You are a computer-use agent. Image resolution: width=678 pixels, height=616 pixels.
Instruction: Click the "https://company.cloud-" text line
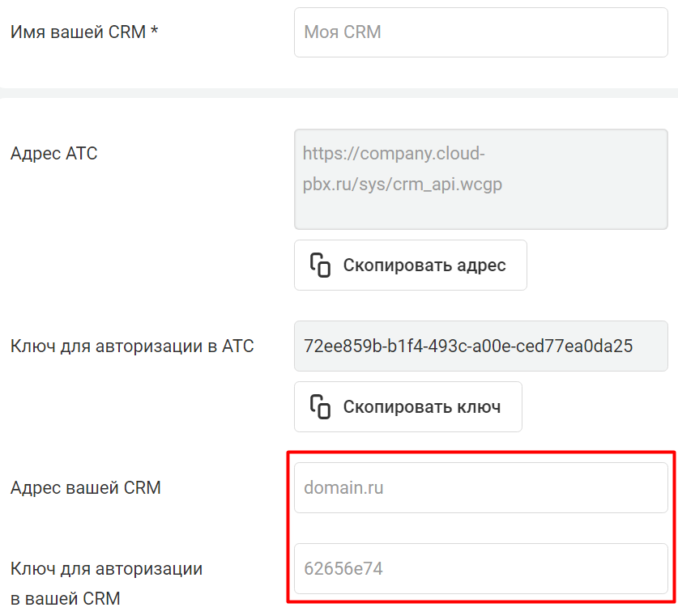pos(393,153)
